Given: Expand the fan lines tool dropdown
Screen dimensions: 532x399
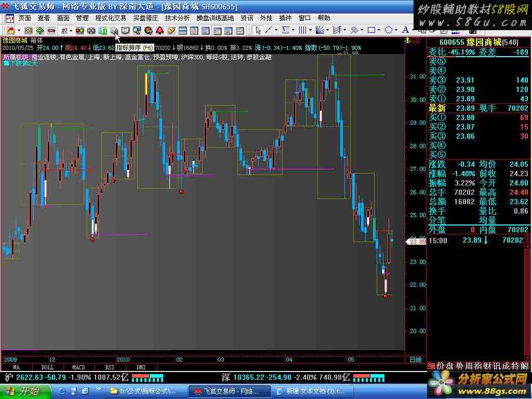Looking at the screenshot, I should pos(327,31).
